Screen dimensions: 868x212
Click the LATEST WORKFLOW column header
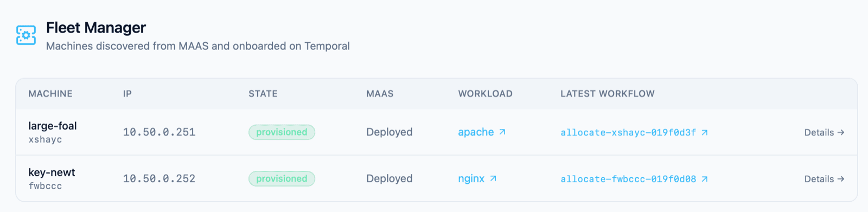click(608, 94)
